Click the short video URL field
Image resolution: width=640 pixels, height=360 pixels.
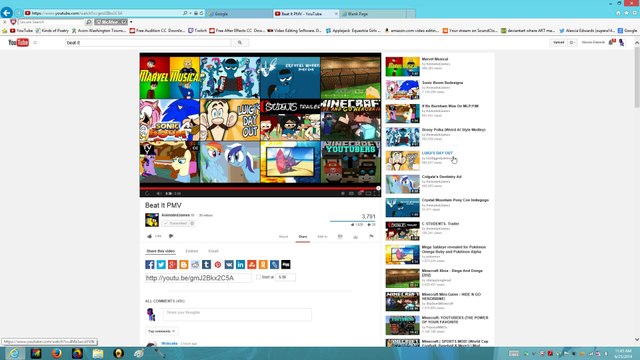tap(198, 278)
